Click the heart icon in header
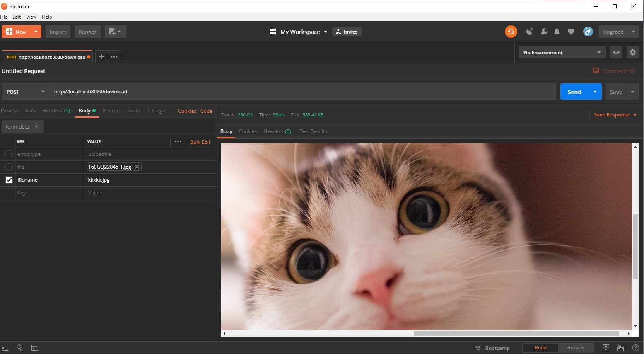Image resolution: width=644 pixels, height=354 pixels. coord(571,32)
